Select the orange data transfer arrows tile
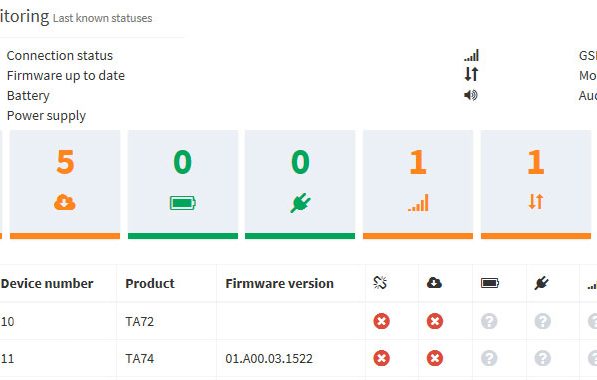 (x=536, y=185)
